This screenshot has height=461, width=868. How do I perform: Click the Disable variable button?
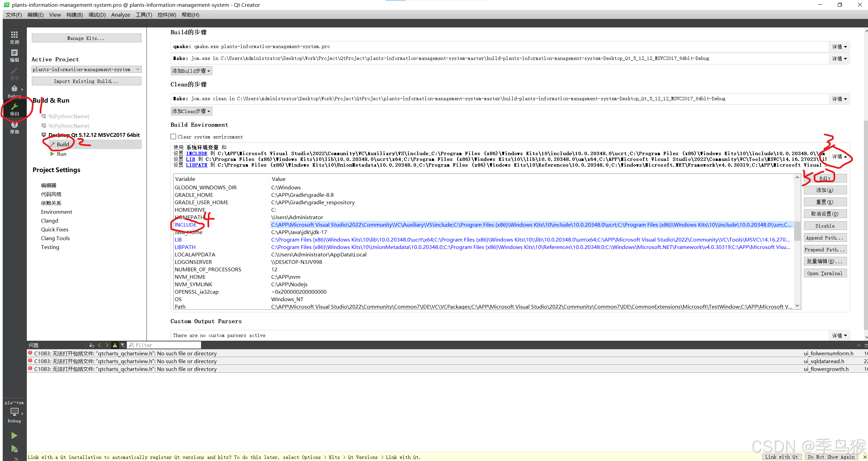coord(825,226)
